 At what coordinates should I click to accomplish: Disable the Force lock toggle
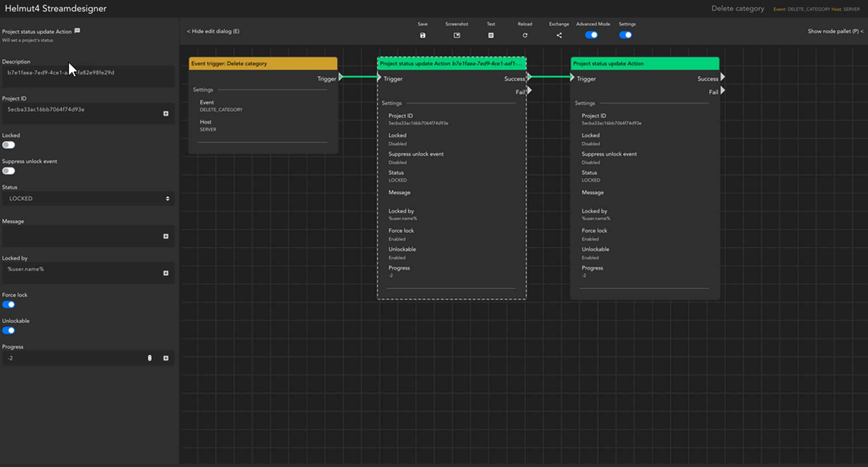coord(9,305)
